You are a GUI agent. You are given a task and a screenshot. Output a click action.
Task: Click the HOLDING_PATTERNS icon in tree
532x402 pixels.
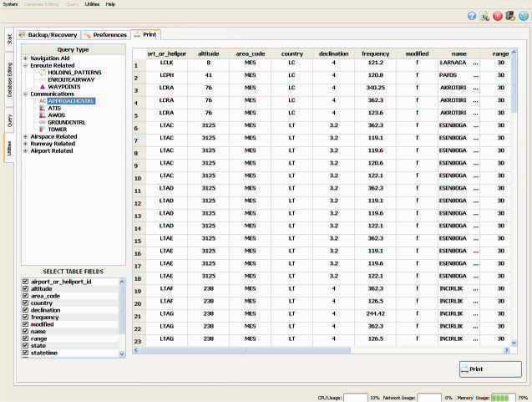coord(43,73)
